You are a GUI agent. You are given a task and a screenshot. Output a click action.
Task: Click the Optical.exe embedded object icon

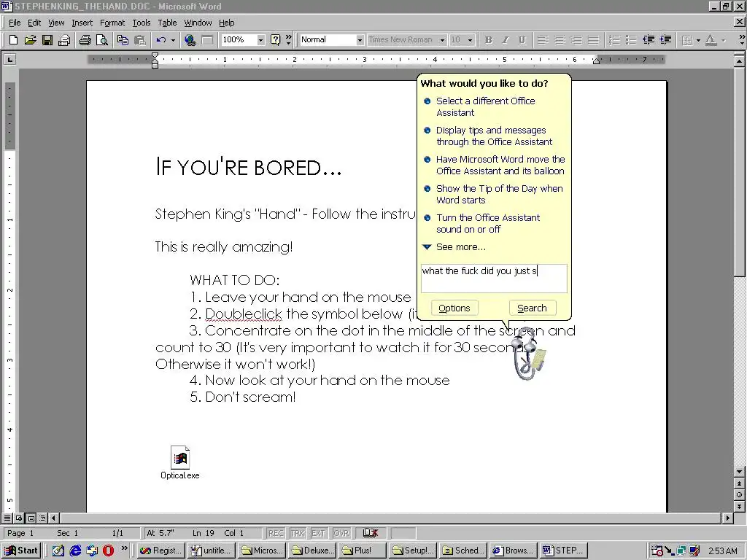180,462
